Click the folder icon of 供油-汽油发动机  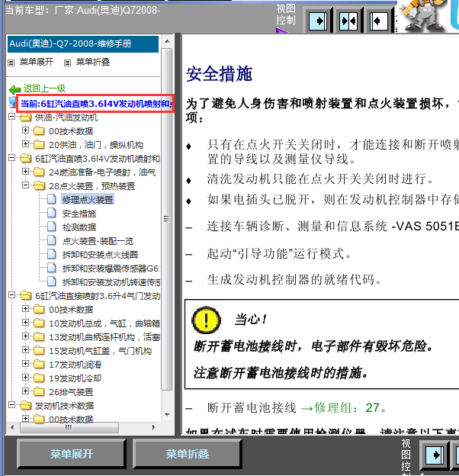pos(25,117)
